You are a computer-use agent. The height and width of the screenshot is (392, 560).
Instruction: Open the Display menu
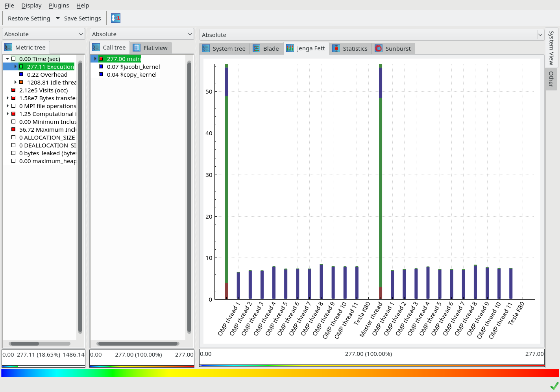pyautogui.click(x=31, y=6)
